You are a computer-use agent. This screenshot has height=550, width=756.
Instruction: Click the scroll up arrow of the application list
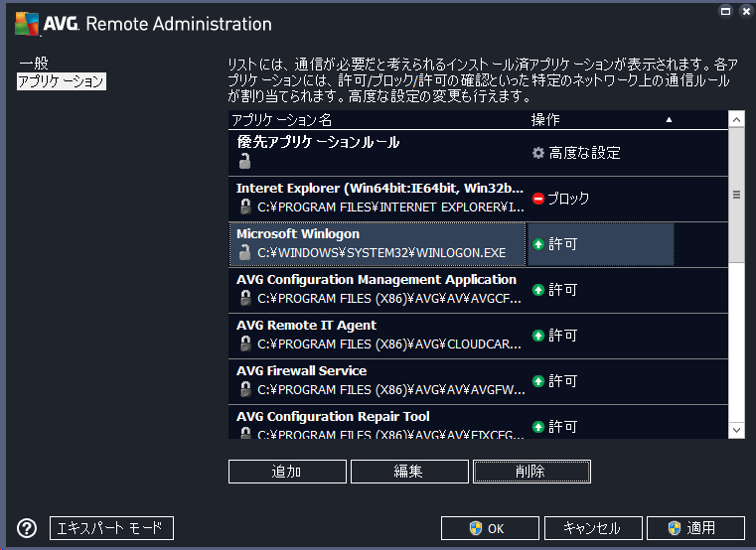coord(736,119)
